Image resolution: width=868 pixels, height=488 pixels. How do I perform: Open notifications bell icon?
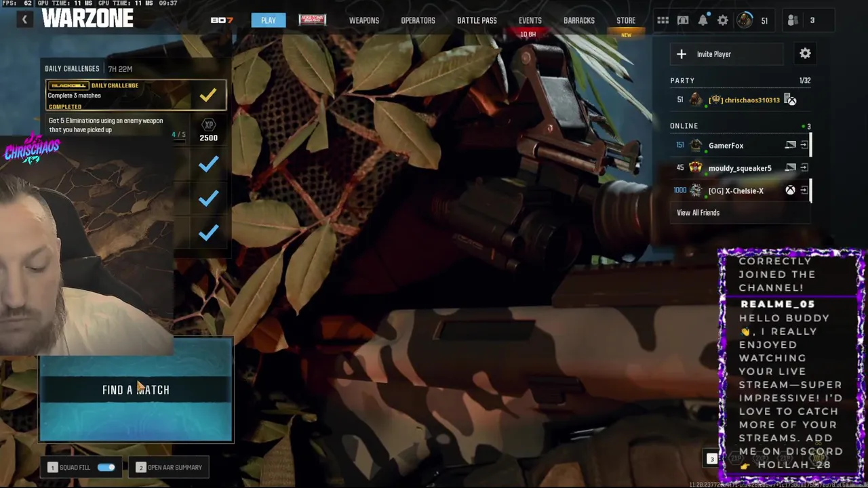click(x=703, y=20)
